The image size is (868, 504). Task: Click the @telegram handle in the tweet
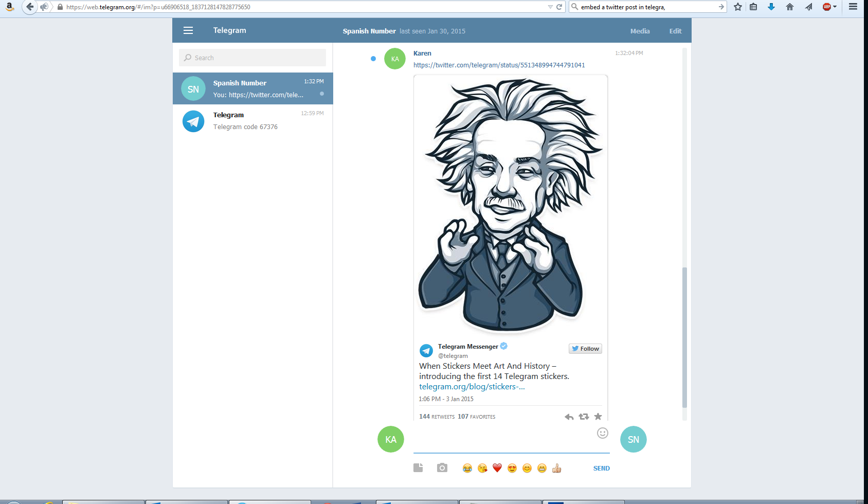(453, 356)
